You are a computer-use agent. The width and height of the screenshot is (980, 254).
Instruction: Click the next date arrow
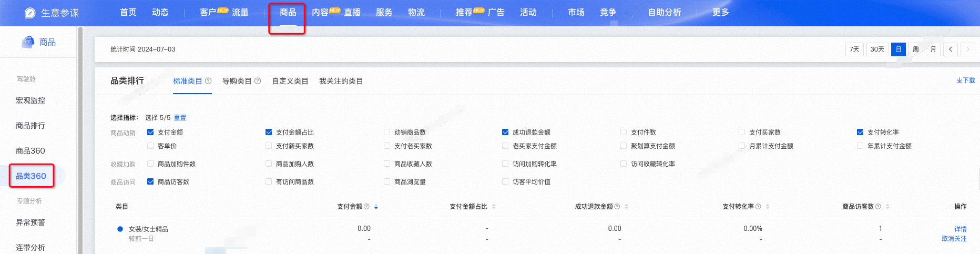[968, 49]
